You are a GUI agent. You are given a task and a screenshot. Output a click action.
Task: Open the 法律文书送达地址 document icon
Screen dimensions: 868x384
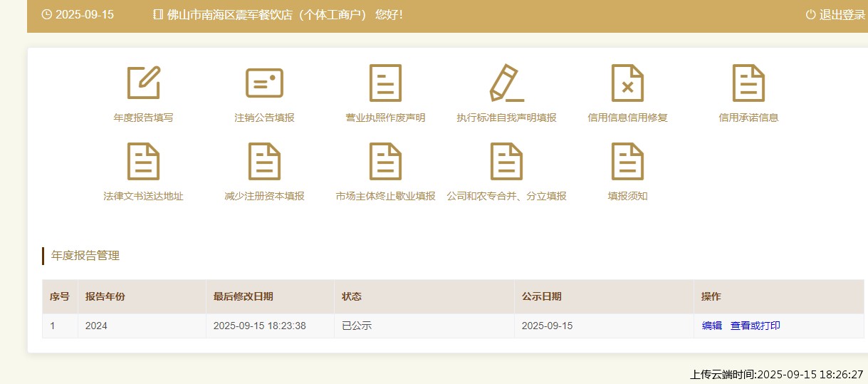(x=143, y=161)
